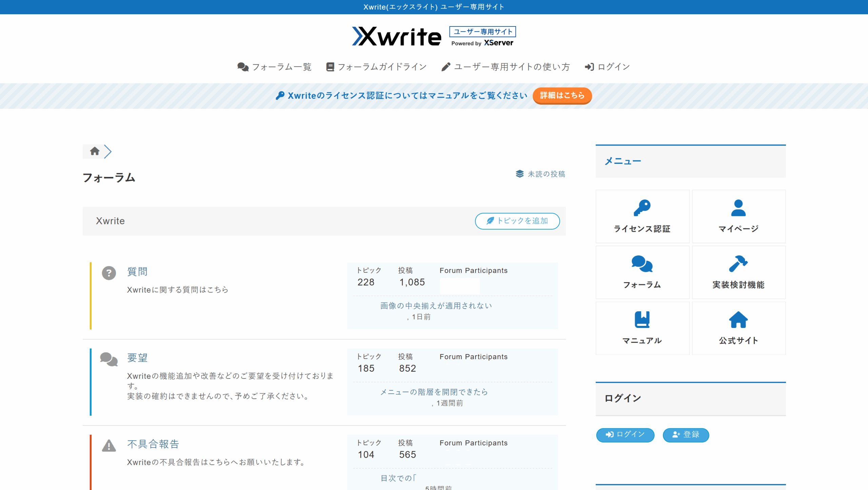The width and height of the screenshot is (868, 490).
Task: Open topic 画像の中央揃えが適用されない
Action: [x=436, y=306]
